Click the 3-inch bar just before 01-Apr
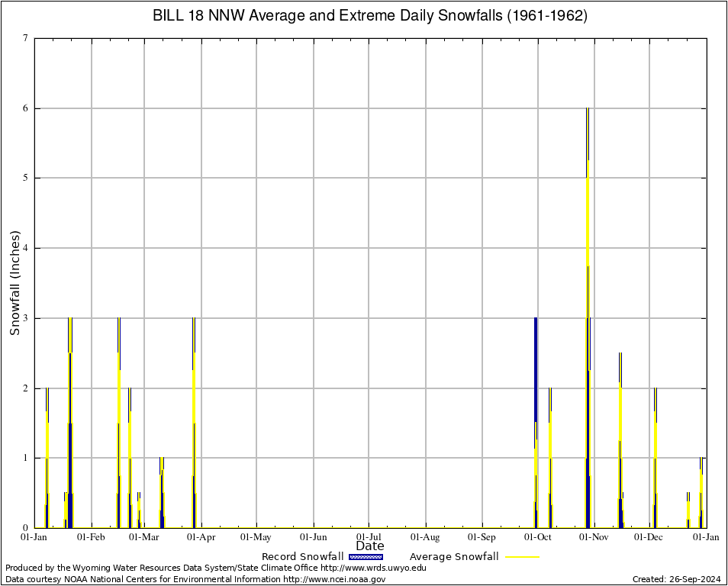The height and width of the screenshot is (586, 728). tap(194, 420)
